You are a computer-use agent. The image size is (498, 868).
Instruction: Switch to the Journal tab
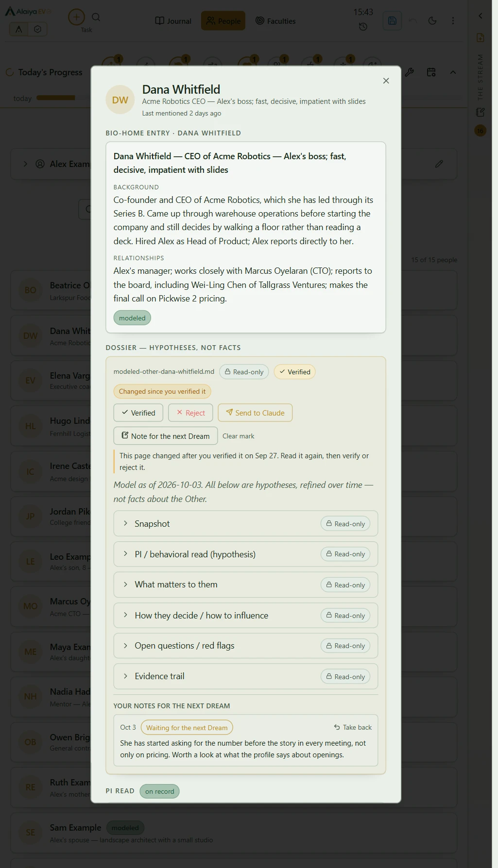(x=173, y=21)
